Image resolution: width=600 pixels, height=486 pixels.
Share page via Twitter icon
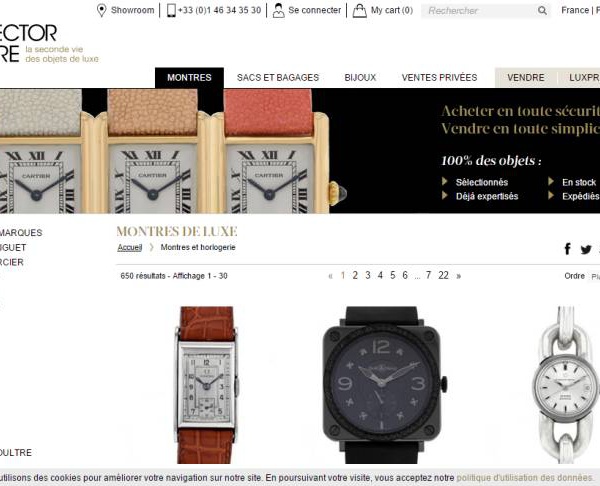click(586, 250)
